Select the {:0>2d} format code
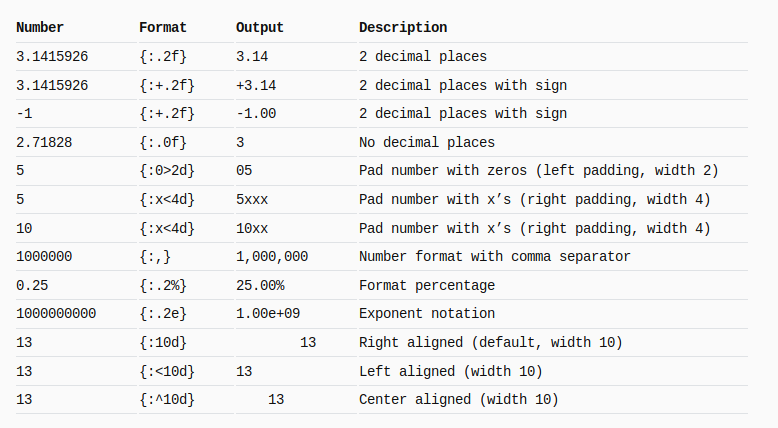The width and height of the screenshot is (778, 428). coord(167,171)
